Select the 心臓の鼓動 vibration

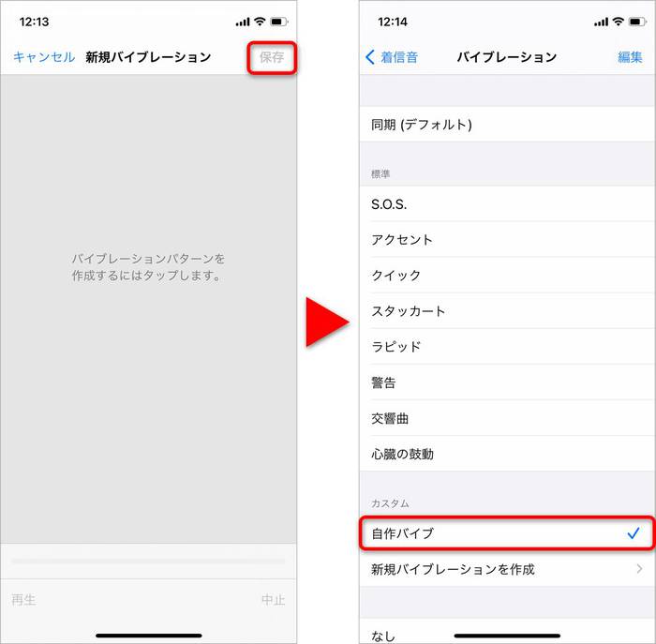[508, 454]
